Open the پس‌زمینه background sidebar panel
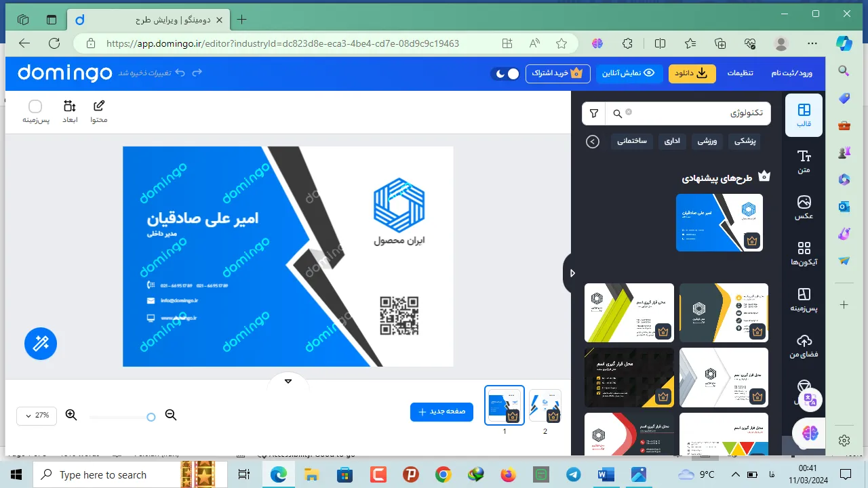This screenshot has width=868, height=488. pyautogui.click(x=804, y=300)
